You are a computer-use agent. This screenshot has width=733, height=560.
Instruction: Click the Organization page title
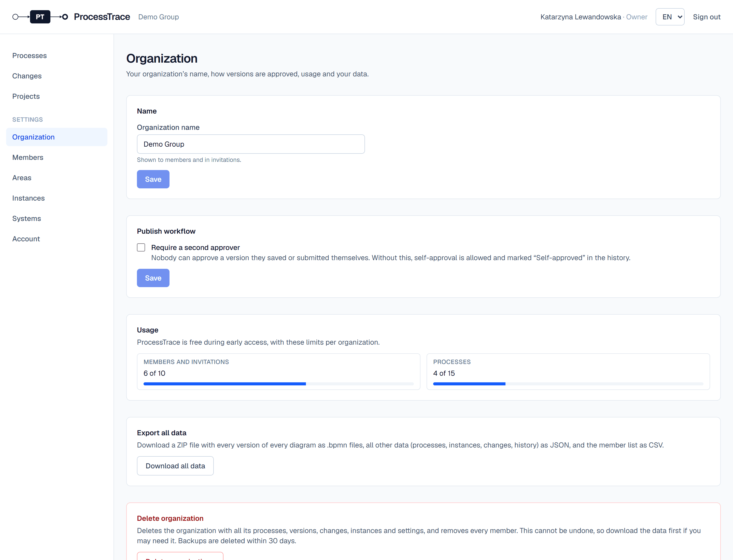[x=162, y=58]
